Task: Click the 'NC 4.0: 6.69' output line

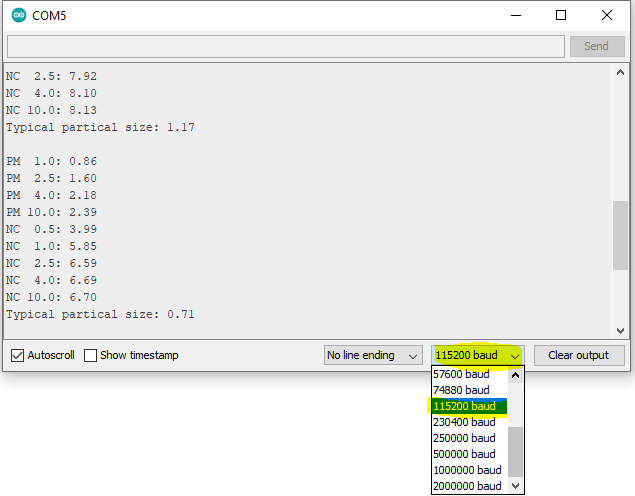Action: coord(51,280)
